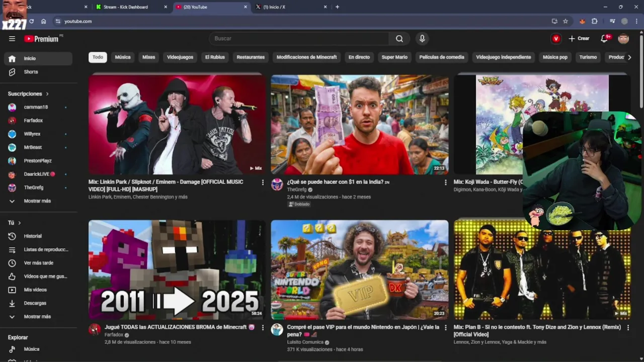Click the browser home button

[x=44, y=21]
